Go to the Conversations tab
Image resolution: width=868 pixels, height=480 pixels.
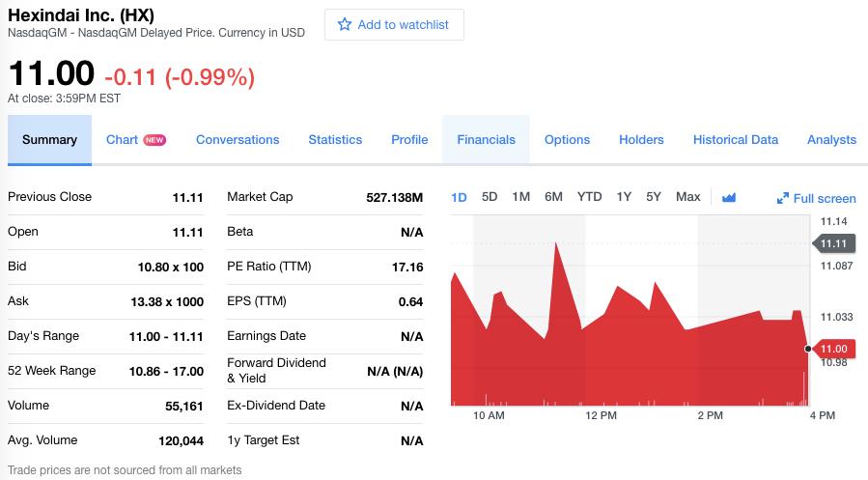pyautogui.click(x=238, y=140)
